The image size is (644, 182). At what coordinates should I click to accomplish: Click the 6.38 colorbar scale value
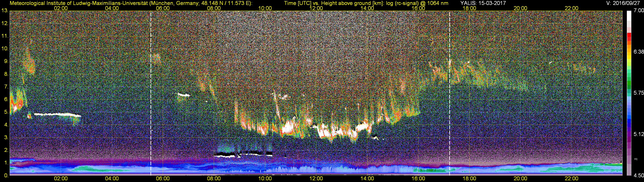tap(638, 52)
